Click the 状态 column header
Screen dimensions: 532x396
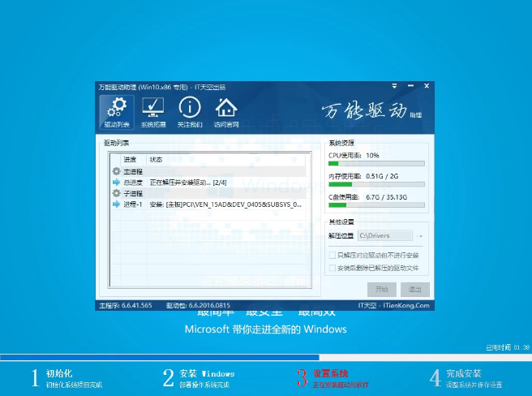pos(156,160)
